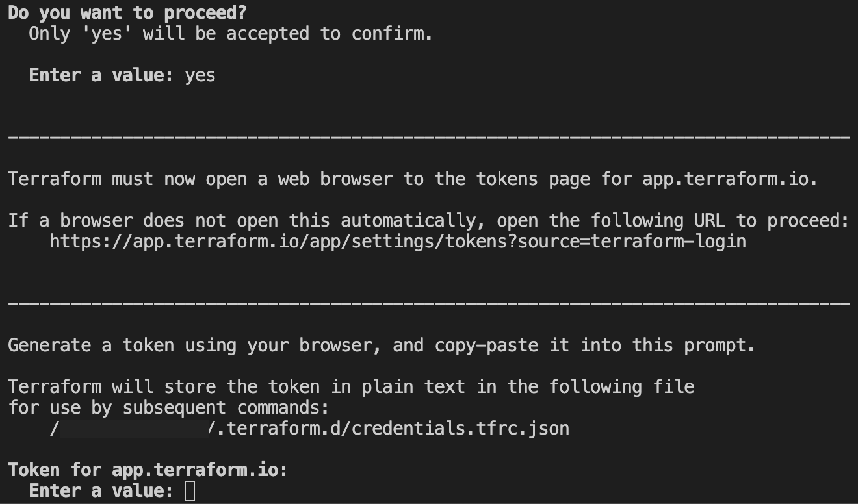Click the 'Token for app.terraform.io:' label
858x504 pixels.
point(148,470)
